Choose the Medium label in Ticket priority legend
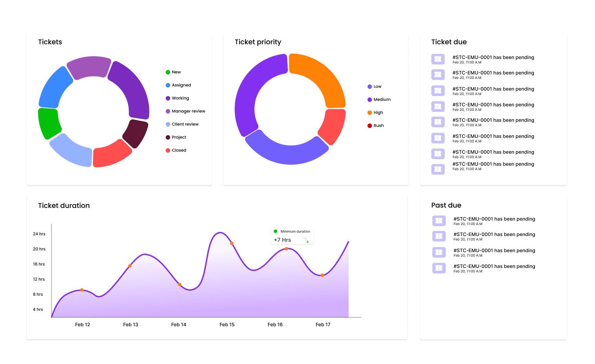This screenshot has height=364, width=595. pyautogui.click(x=382, y=99)
